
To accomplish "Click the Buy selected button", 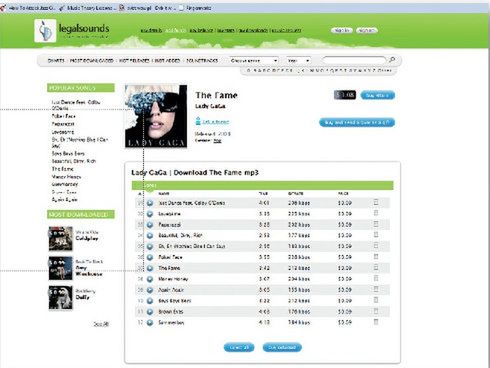I will 282,347.
